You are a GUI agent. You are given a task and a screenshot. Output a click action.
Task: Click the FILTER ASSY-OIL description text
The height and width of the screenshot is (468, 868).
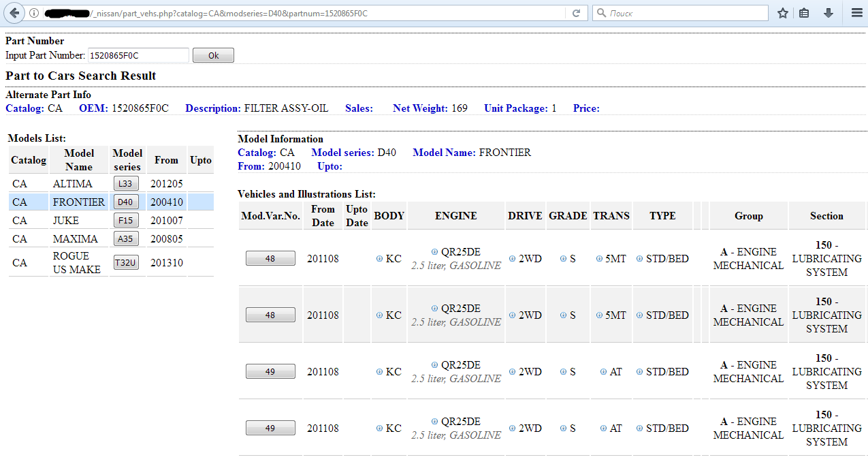(286, 108)
